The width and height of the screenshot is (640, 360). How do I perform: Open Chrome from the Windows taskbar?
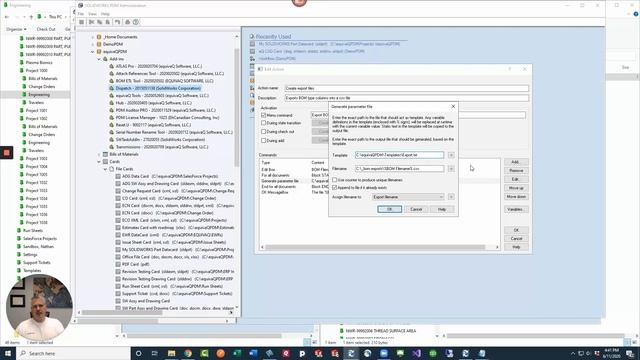pyautogui.click(x=188, y=353)
